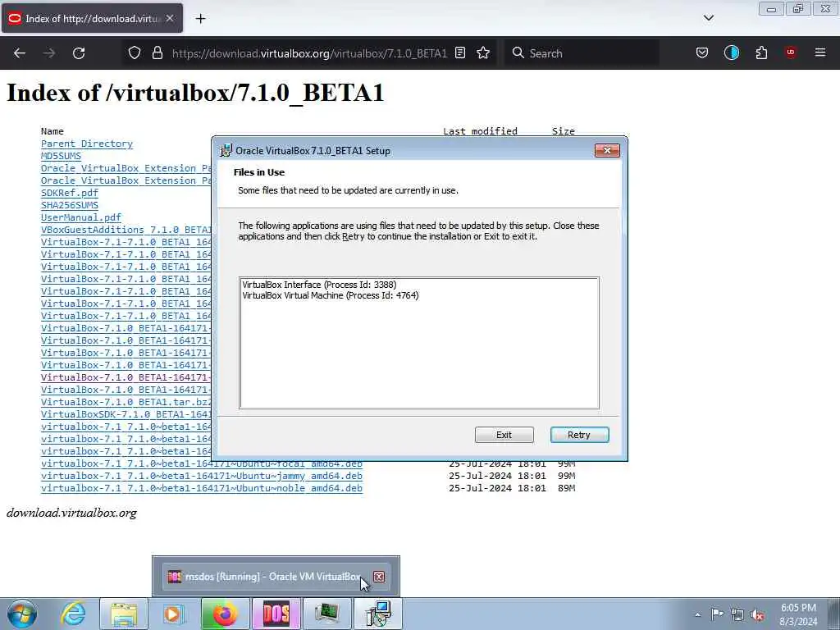This screenshot has width=840, height=630.
Task: Open the muted volume tray icon
Action: tap(757, 614)
